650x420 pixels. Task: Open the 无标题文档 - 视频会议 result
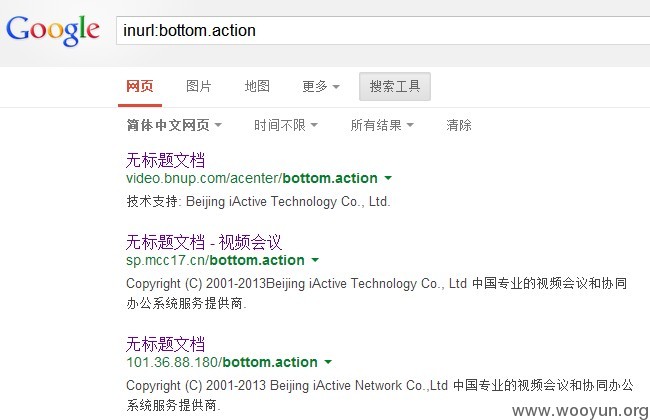204,242
